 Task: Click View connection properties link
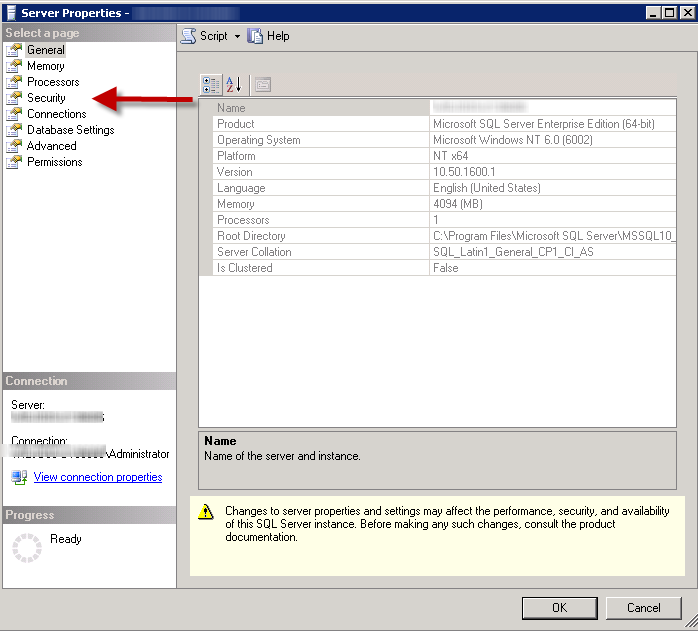98,477
